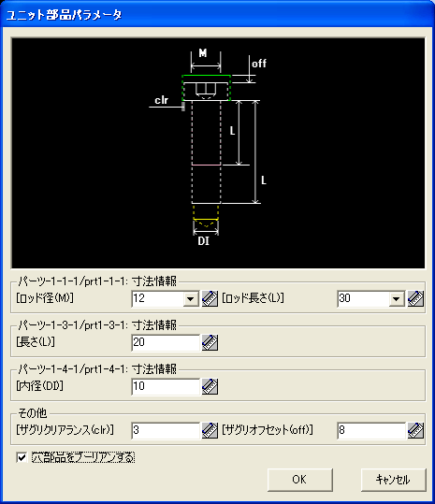Screen dimensions: 435x504
Task: Click the 穴部品をブーリアンする label text
Action: 83,457
